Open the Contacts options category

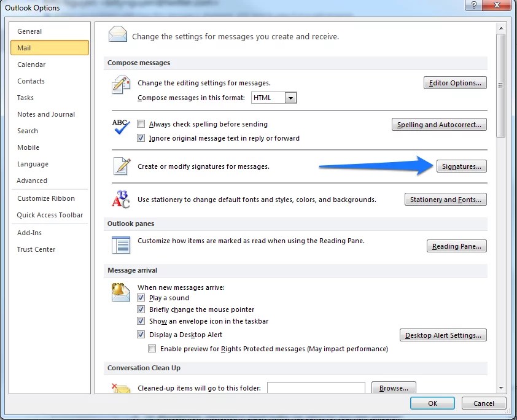50,81
